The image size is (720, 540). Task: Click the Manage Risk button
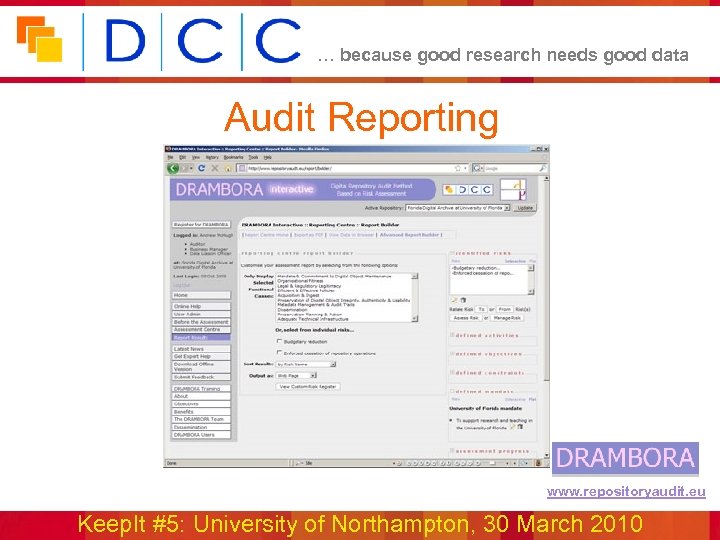(x=506, y=318)
